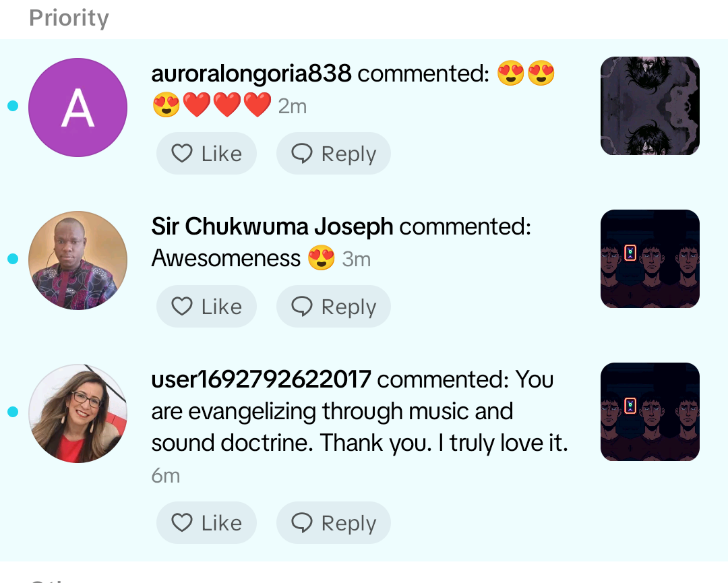Open Sir Chukwuma Joseph's profile picture
The width and height of the screenshot is (728, 583).
coord(78,260)
